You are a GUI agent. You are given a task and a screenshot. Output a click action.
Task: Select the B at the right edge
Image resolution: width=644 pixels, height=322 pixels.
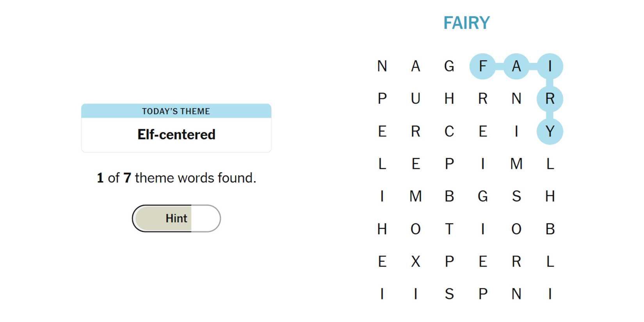550,229
